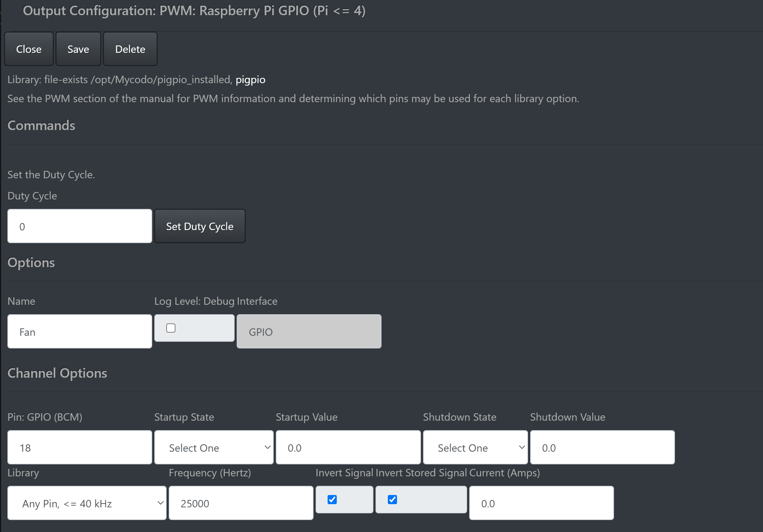The width and height of the screenshot is (763, 532).
Task: Click the Name field containing Fan
Action: (x=80, y=332)
